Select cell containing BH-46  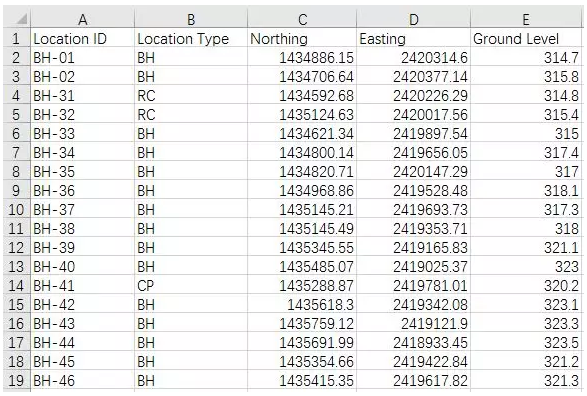82,381
